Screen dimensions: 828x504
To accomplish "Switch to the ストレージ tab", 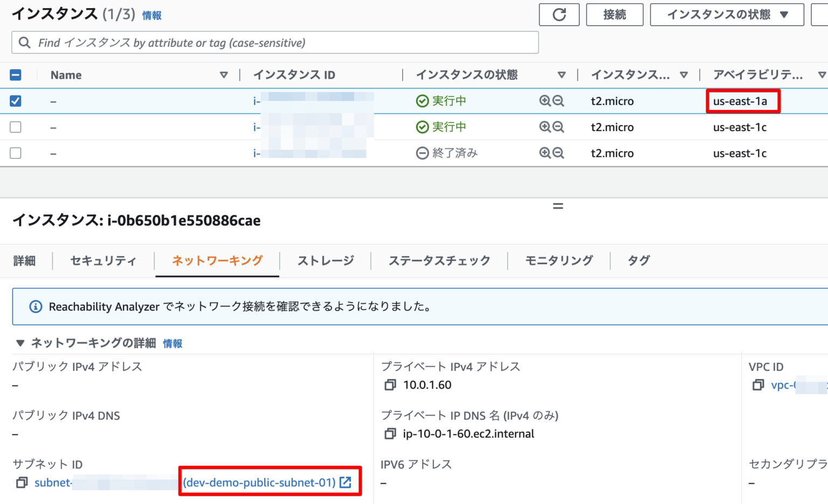I will click(x=326, y=261).
